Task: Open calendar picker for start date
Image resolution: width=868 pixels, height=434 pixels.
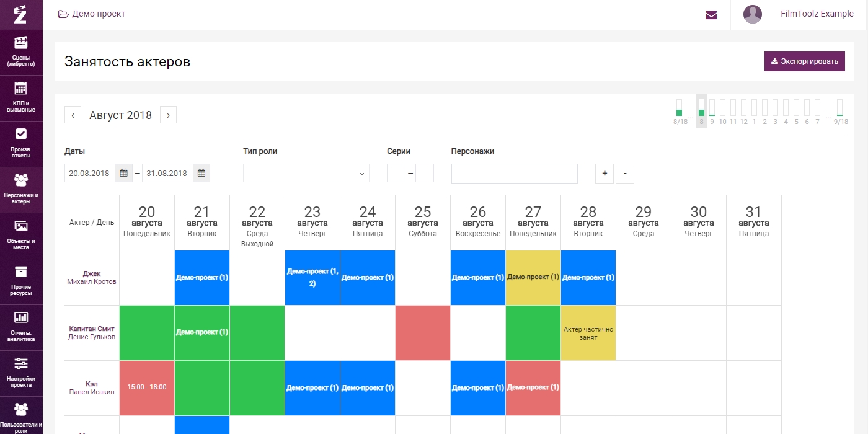Action: pos(124,173)
